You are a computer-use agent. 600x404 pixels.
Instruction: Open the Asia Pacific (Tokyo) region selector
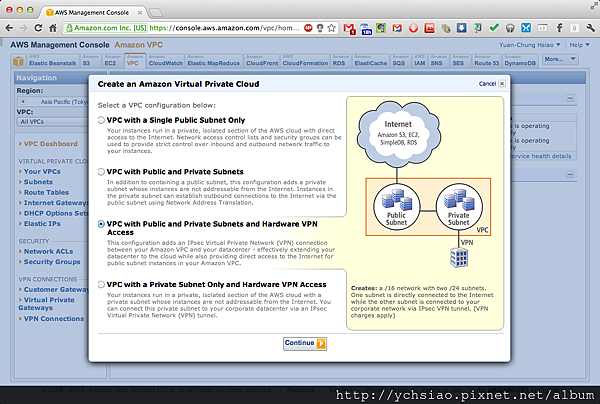coord(53,102)
